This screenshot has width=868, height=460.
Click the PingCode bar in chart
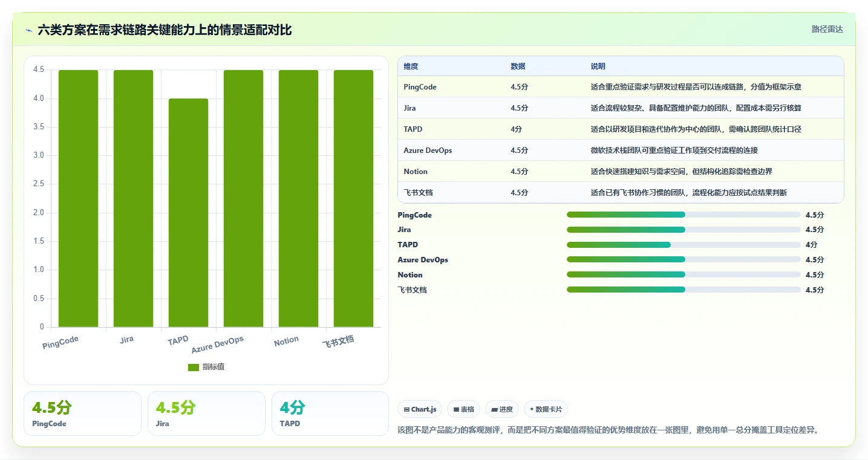point(79,198)
